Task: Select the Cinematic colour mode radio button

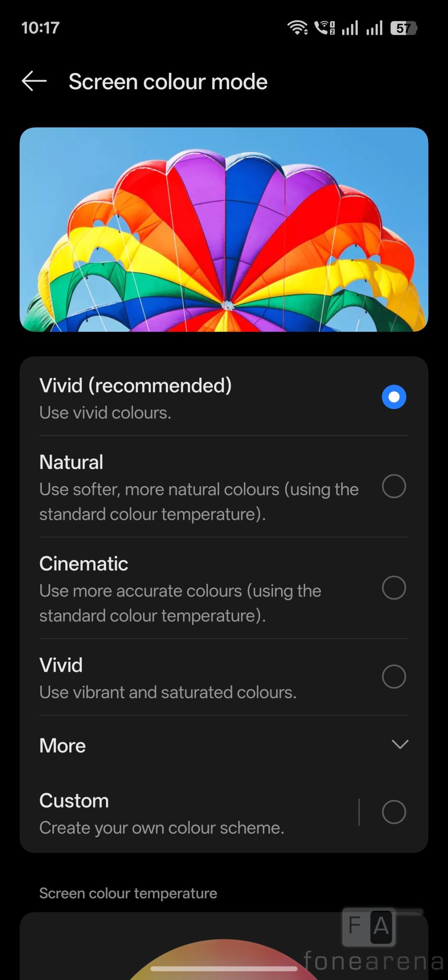Action: (x=394, y=588)
